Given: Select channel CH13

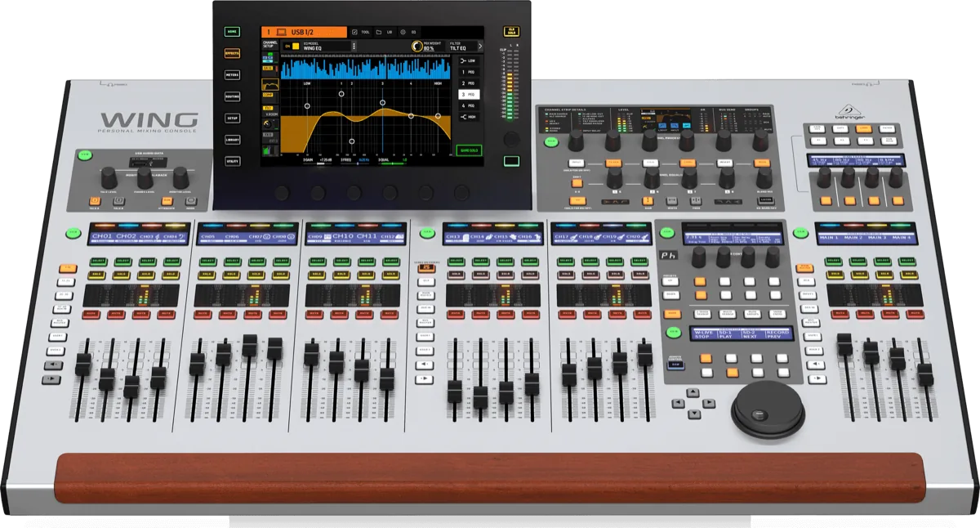Looking at the screenshot, I should (456, 261).
